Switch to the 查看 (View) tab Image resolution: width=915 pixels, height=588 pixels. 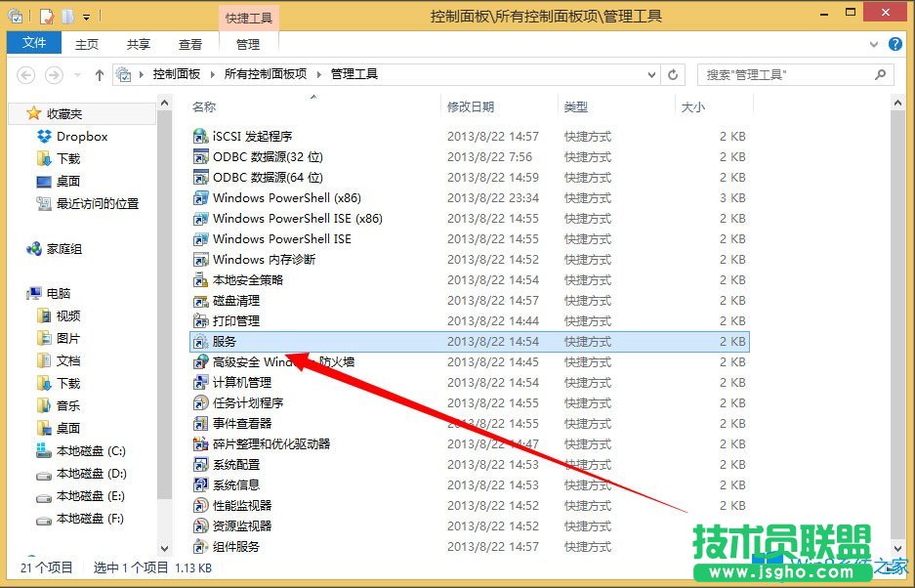[190, 43]
